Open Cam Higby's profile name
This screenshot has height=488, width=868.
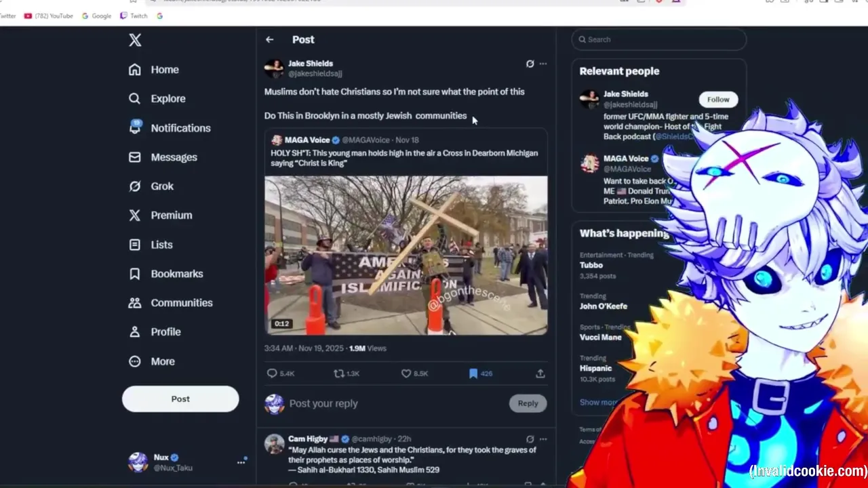(308, 439)
